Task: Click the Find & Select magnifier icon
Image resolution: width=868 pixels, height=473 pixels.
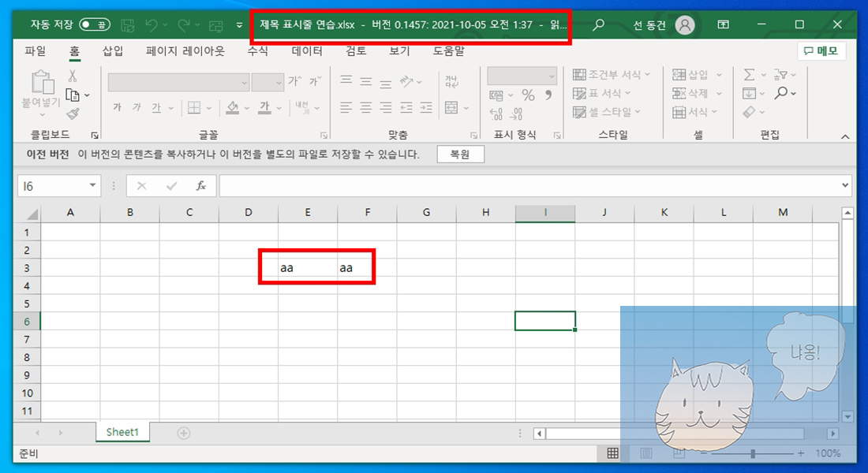Action: pyautogui.click(x=781, y=93)
